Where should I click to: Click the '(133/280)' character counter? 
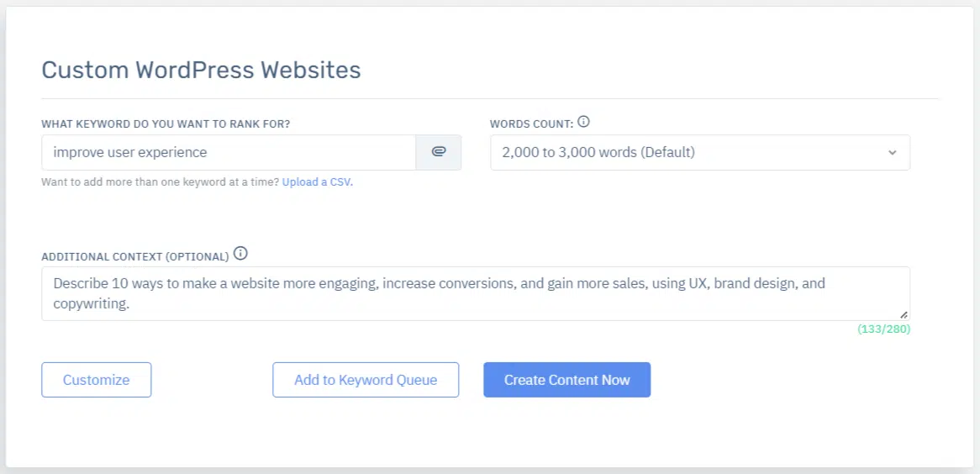(883, 329)
